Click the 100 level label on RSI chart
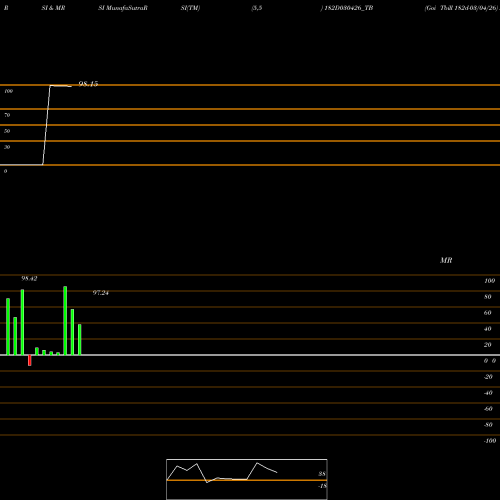 pyautogui.click(x=8, y=91)
